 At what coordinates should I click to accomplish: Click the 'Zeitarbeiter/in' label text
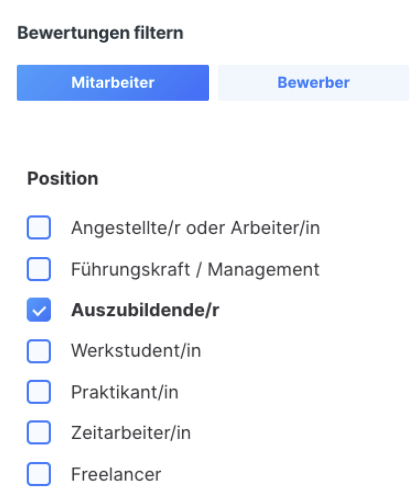pyautogui.click(x=131, y=433)
